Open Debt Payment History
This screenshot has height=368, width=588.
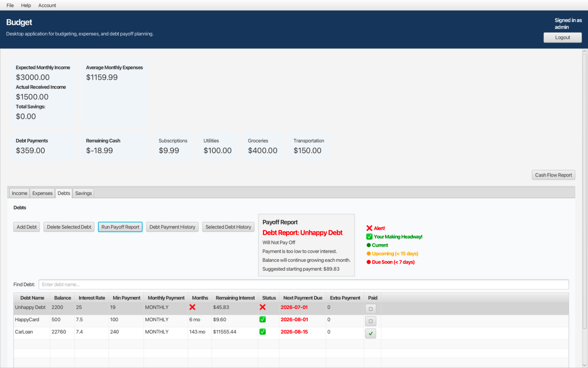pyautogui.click(x=172, y=227)
